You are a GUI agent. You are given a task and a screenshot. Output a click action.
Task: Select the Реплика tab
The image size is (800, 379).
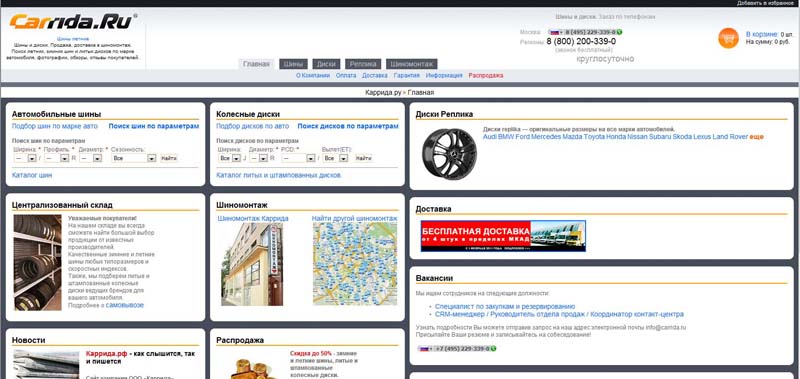pos(363,64)
